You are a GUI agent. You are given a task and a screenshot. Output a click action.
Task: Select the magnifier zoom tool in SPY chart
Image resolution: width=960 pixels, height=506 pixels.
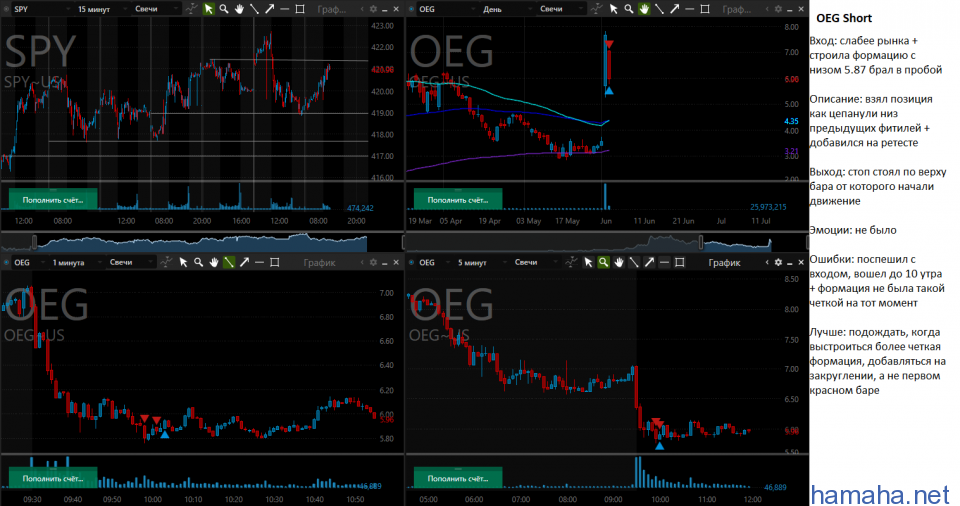pyautogui.click(x=224, y=9)
